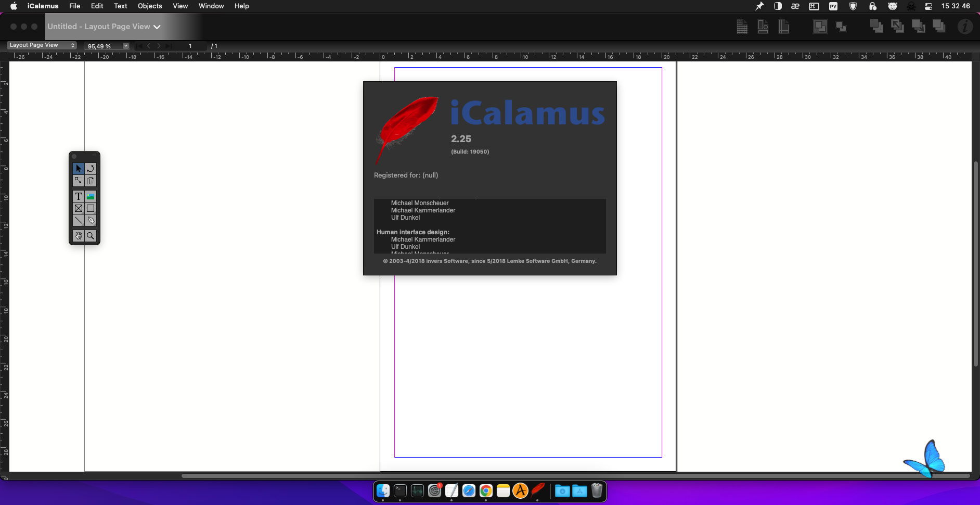Open the zoom percentage dropdown arrow

[126, 46]
